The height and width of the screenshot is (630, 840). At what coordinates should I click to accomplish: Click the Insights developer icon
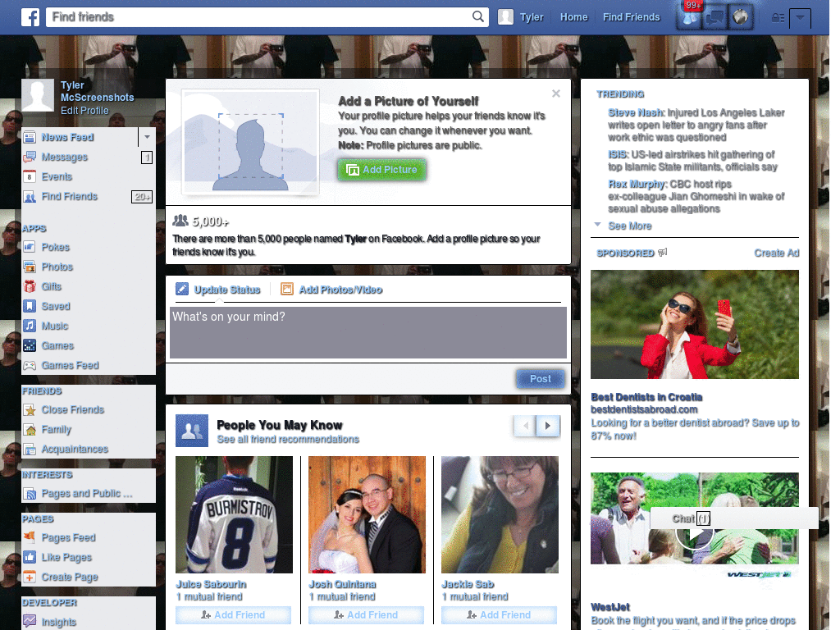(x=30, y=622)
